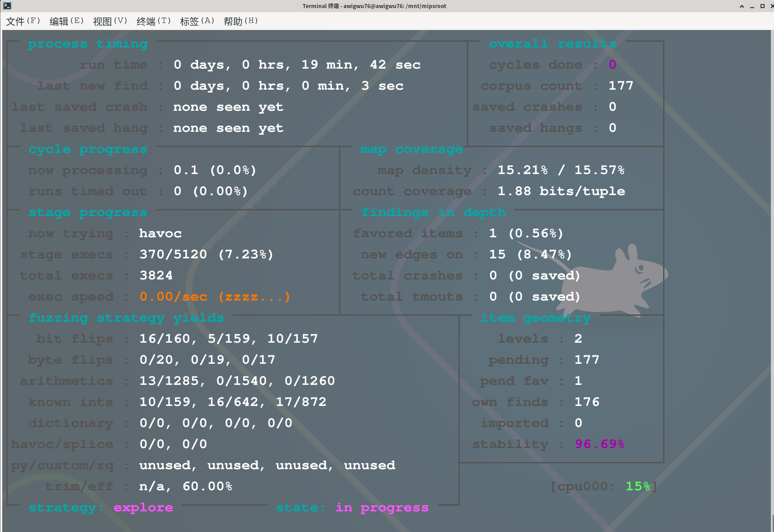Image resolution: width=774 pixels, height=532 pixels.
Task: Click the arithmetics value '13/1285, 0/1540, 0/1260'
Action: click(237, 381)
